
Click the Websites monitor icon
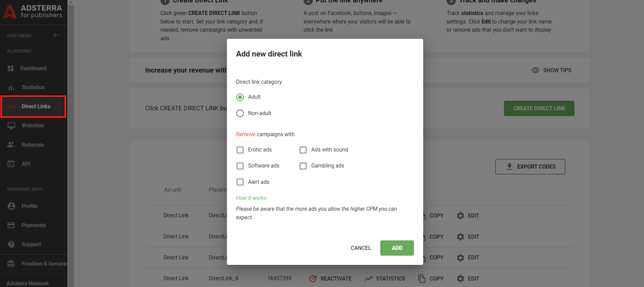(x=11, y=126)
